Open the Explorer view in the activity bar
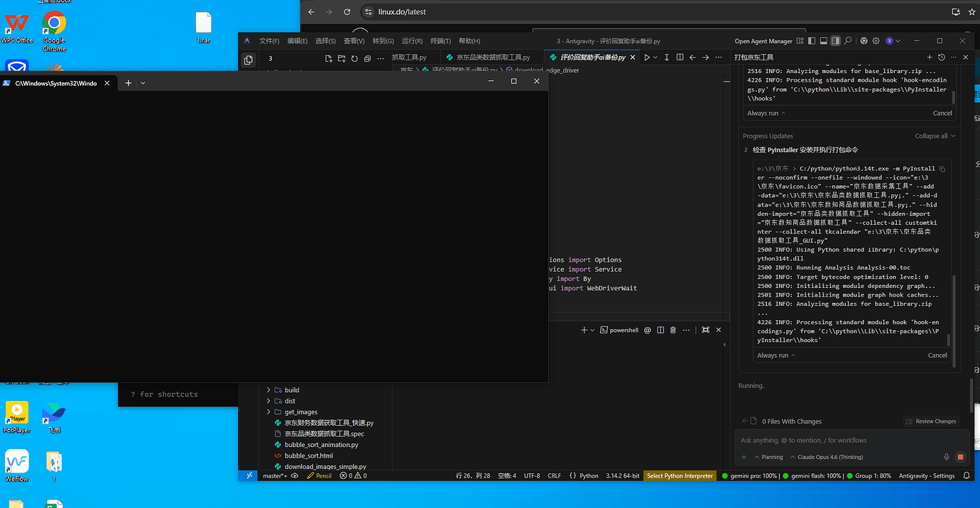980x508 pixels. (x=248, y=60)
